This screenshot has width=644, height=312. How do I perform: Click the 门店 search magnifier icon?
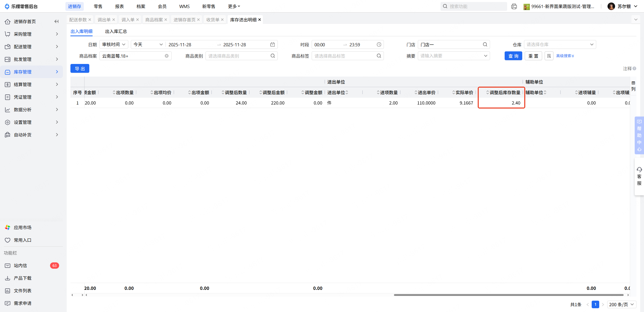coord(485,45)
